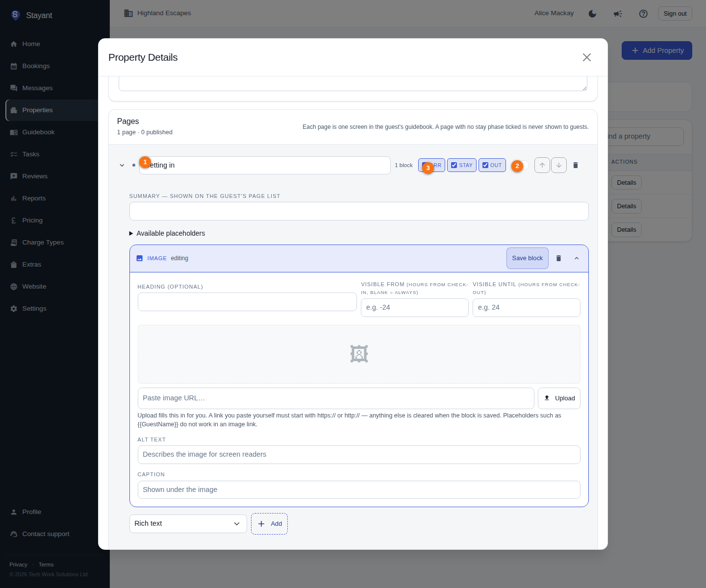Delete the Getting in page trash icon
The width and height of the screenshot is (706, 588).
click(576, 165)
